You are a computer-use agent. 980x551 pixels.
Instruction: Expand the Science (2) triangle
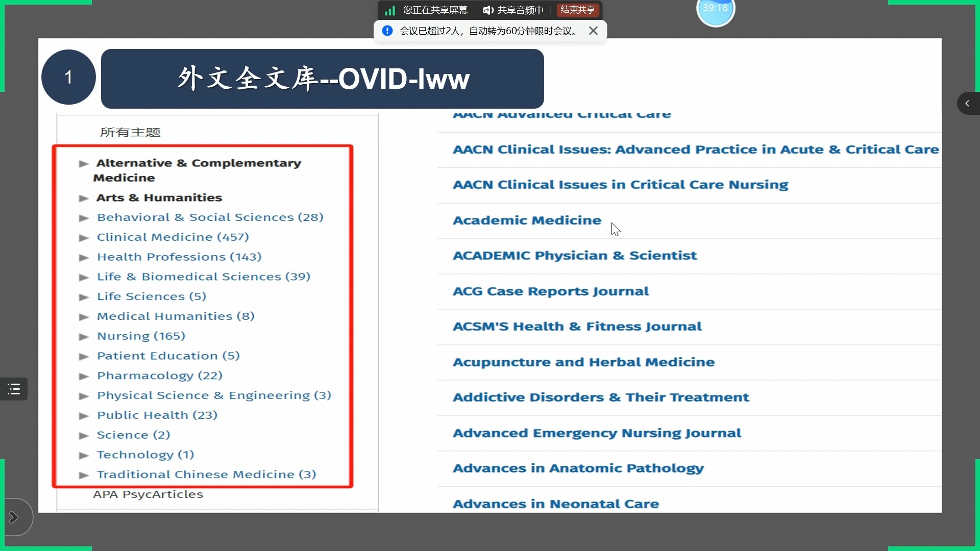[x=84, y=436]
